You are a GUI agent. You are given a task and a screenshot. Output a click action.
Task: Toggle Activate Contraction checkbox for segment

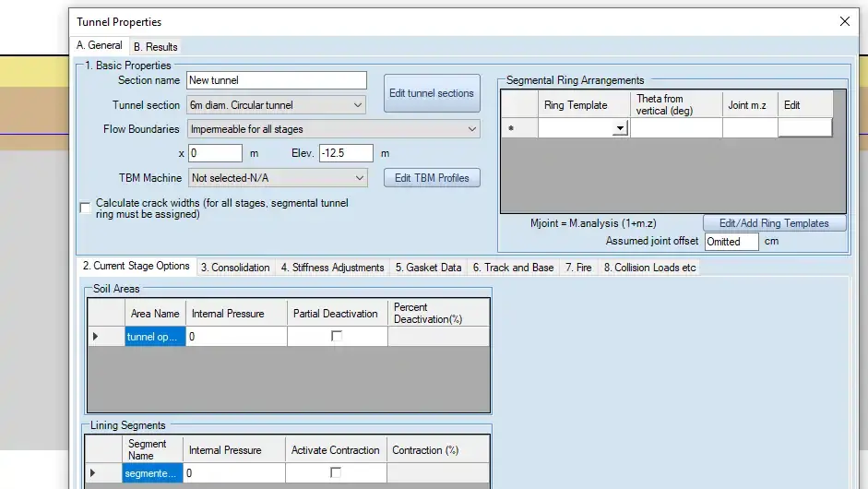(336, 472)
